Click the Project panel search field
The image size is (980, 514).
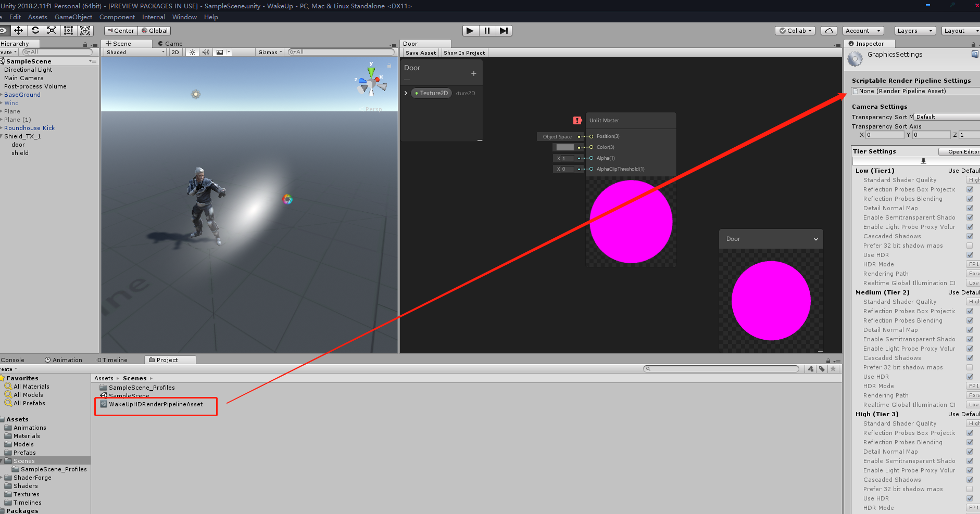click(721, 369)
